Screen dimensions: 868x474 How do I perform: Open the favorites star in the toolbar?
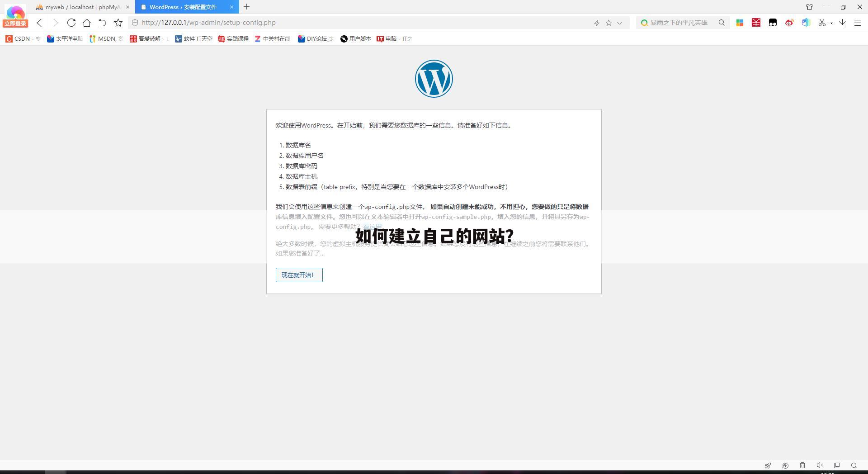click(118, 23)
